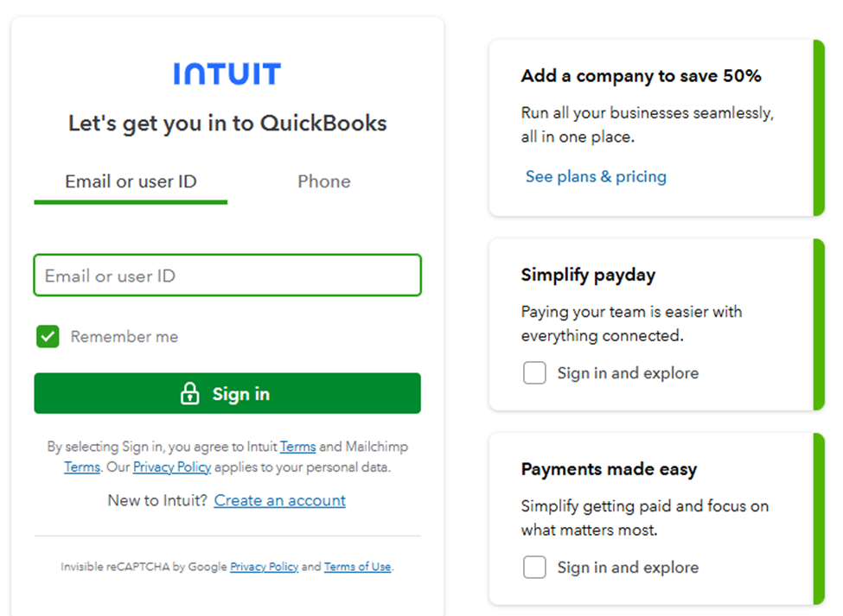Click the Email or user ID input field

[227, 275]
